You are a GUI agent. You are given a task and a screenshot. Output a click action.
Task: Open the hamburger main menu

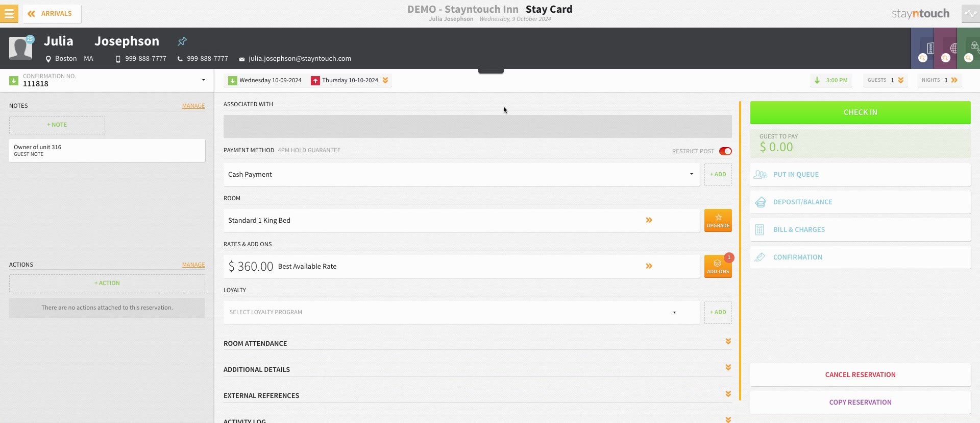[9, 14]
